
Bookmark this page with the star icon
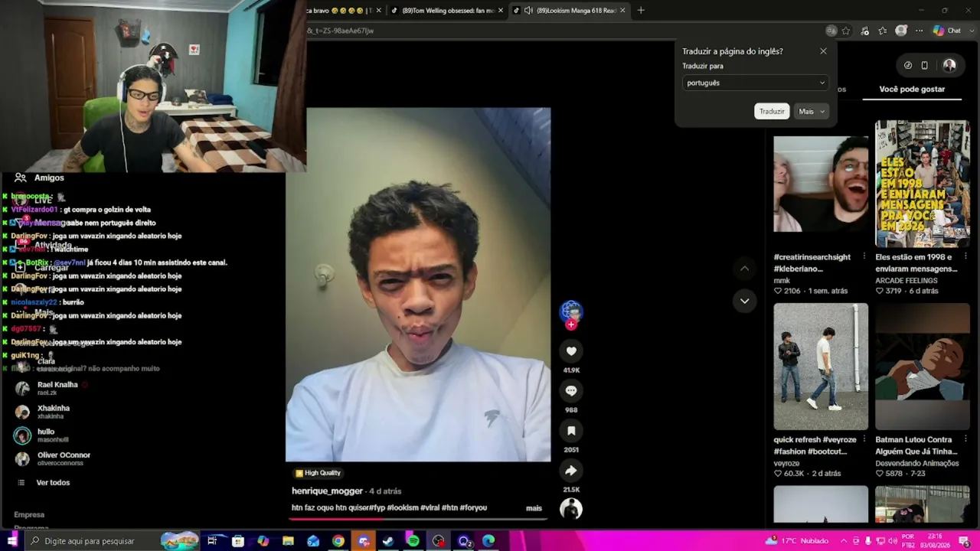click(x=846, y=31)
